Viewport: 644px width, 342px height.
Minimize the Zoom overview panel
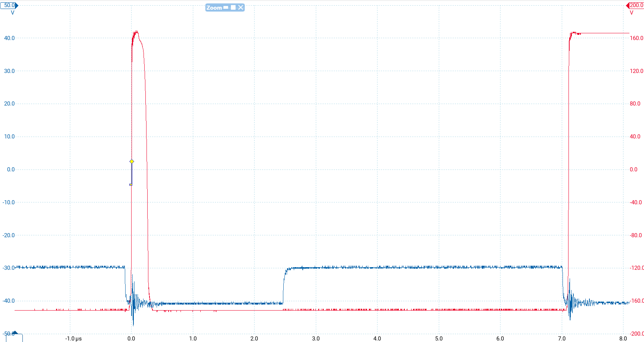click(226, 7)
